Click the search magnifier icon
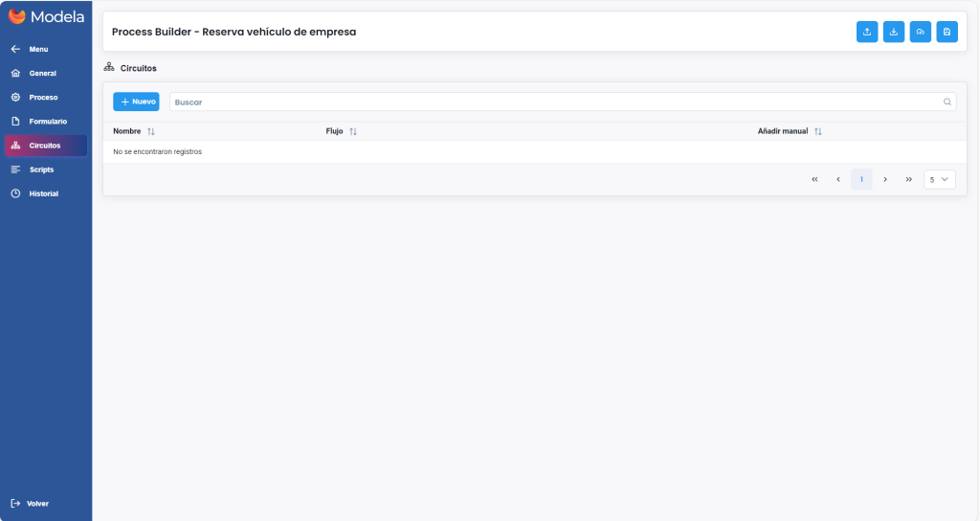 point(947,102)
